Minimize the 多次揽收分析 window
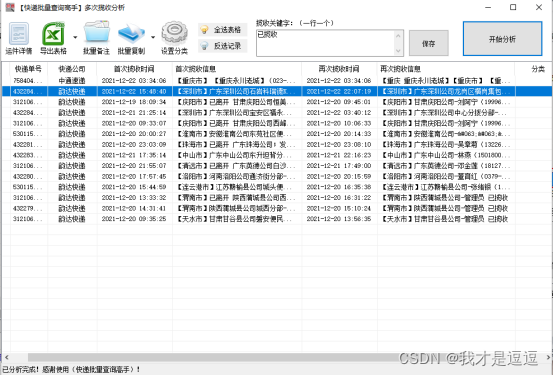554x376 pixels. pos(488,7)
